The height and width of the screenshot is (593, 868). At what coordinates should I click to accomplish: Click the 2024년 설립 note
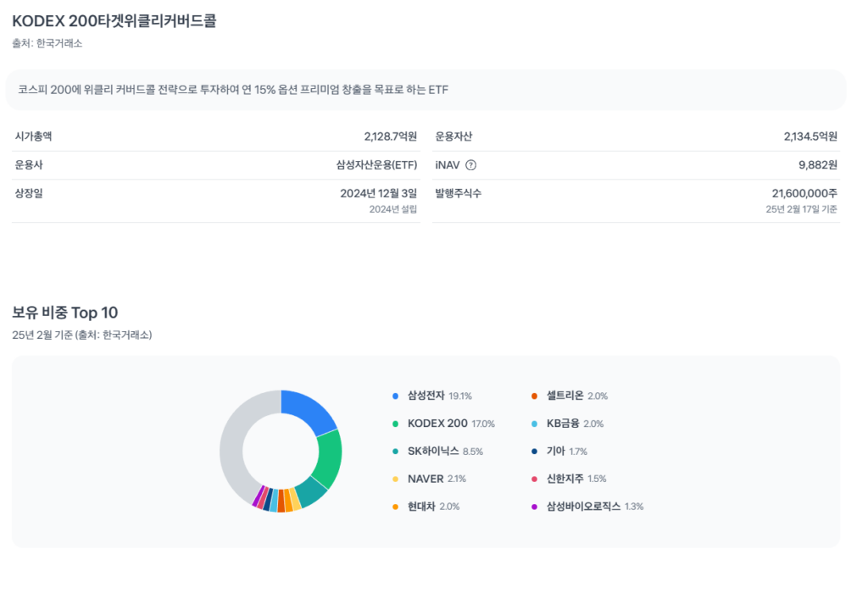(393, 209)
